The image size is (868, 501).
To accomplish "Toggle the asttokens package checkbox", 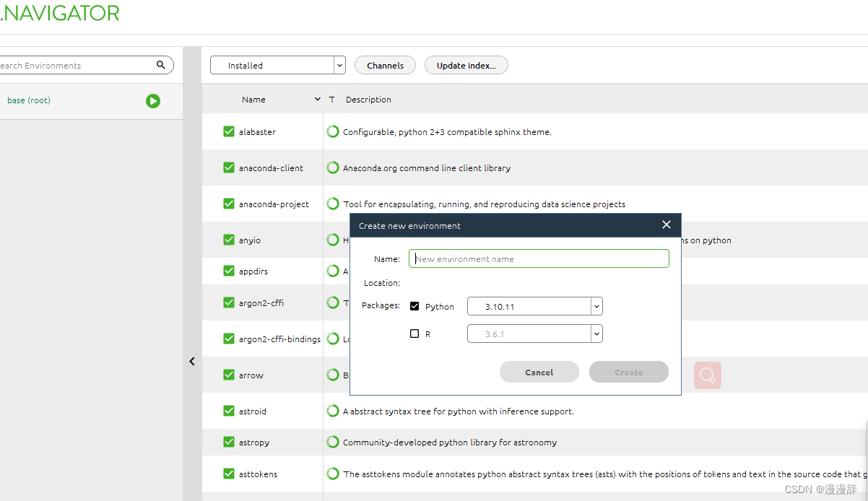I will click(229, 474).
